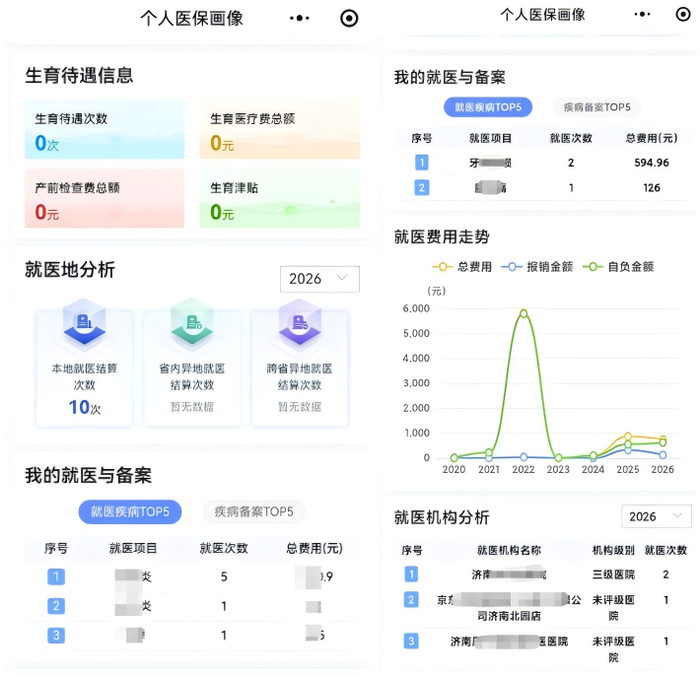Click the 2022 peak data point on chart

coord(524,313)
